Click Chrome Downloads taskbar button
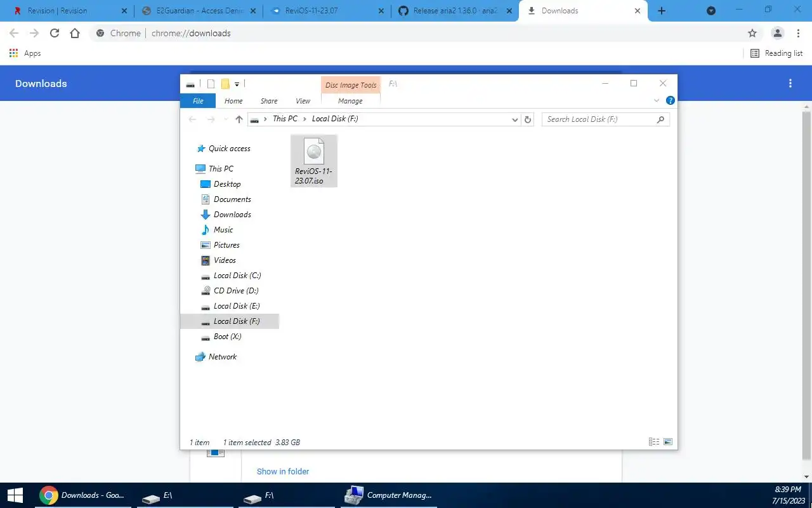This screenshot has width=812, height=508. (x=83, y=495)
